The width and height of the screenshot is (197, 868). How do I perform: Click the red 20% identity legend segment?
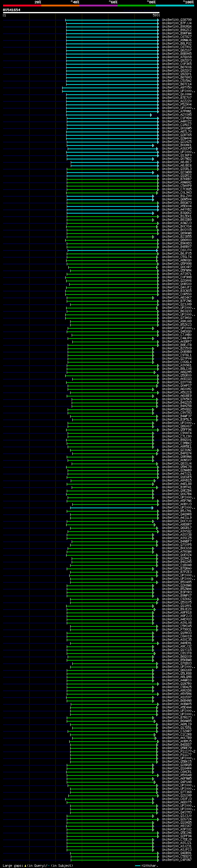tap(22, 6)
